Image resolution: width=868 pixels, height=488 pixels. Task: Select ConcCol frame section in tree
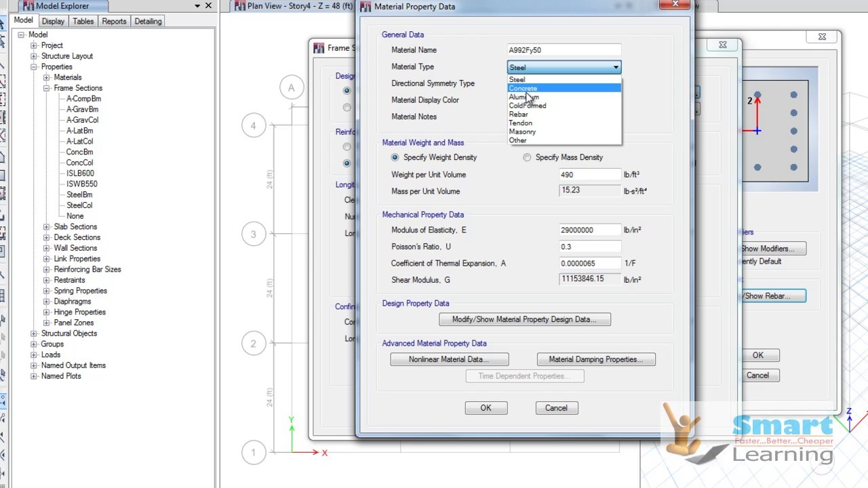pos(79,163)
